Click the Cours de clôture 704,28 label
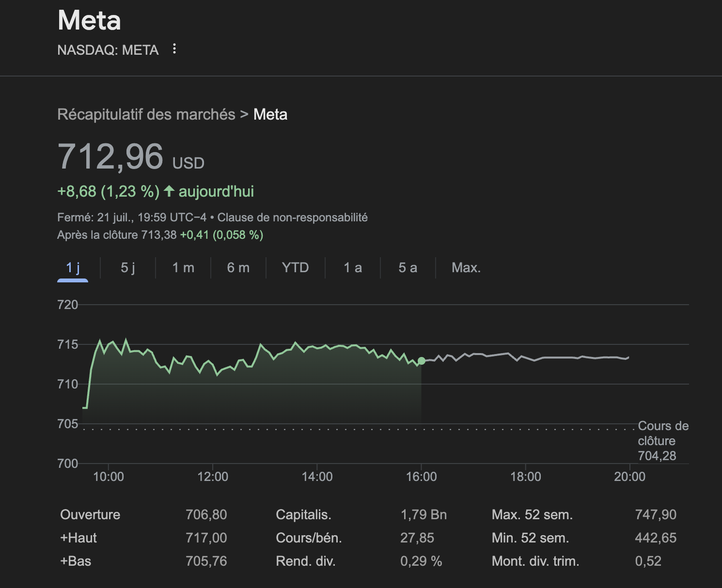Screen dimensions: 722x588 pos(663,441)
